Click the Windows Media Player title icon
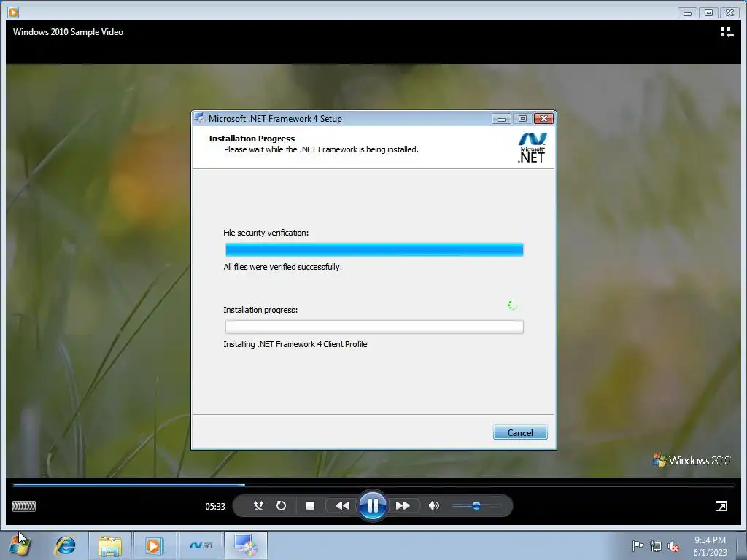Image resolution: width=747 pixels, height=560 pixels. [13, 12]
